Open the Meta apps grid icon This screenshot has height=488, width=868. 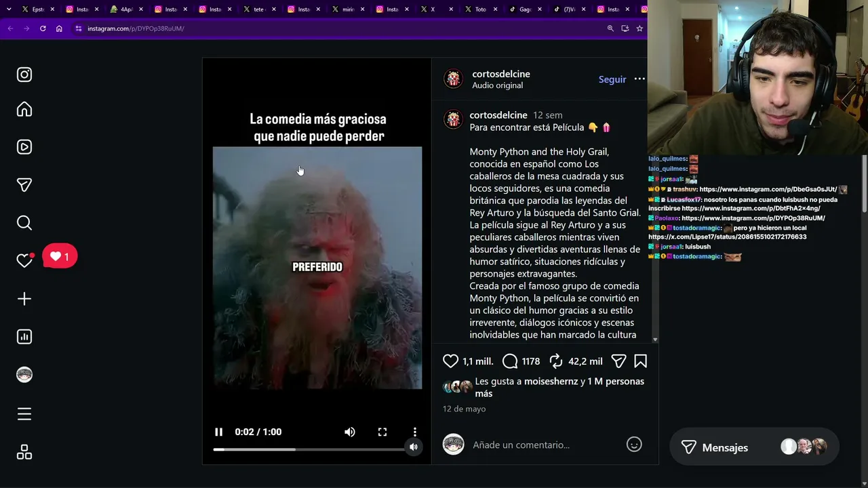point(24,452)
